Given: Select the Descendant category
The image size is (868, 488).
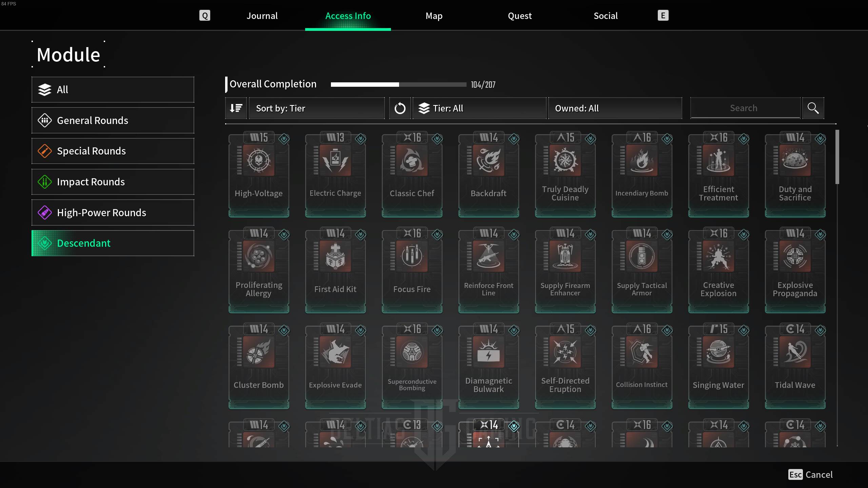Looking at the screenshot, I should coord(113,243).
